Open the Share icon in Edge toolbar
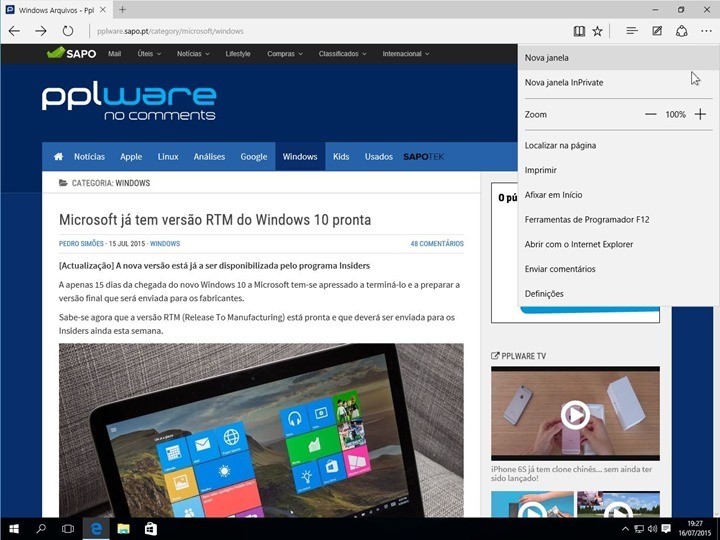 pos(681,31)
